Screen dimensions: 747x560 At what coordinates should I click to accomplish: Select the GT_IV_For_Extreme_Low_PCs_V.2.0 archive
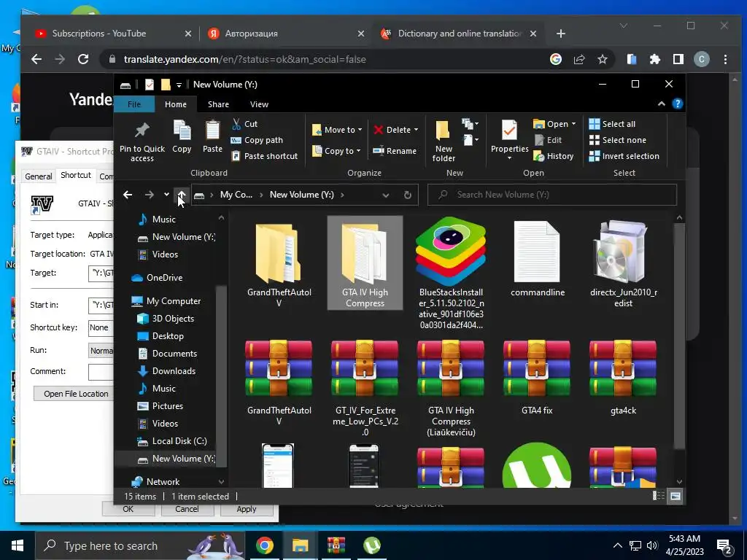365,388
